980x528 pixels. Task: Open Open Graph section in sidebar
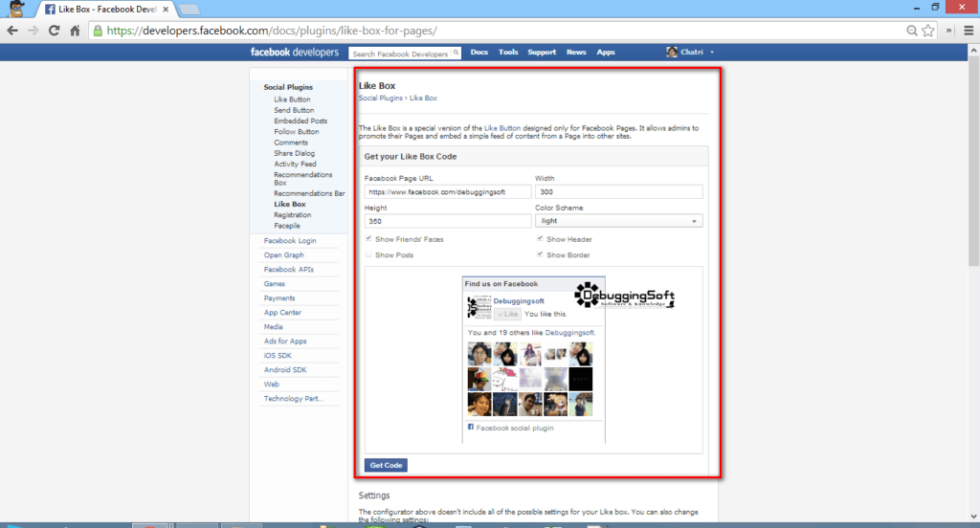(283, 255)
